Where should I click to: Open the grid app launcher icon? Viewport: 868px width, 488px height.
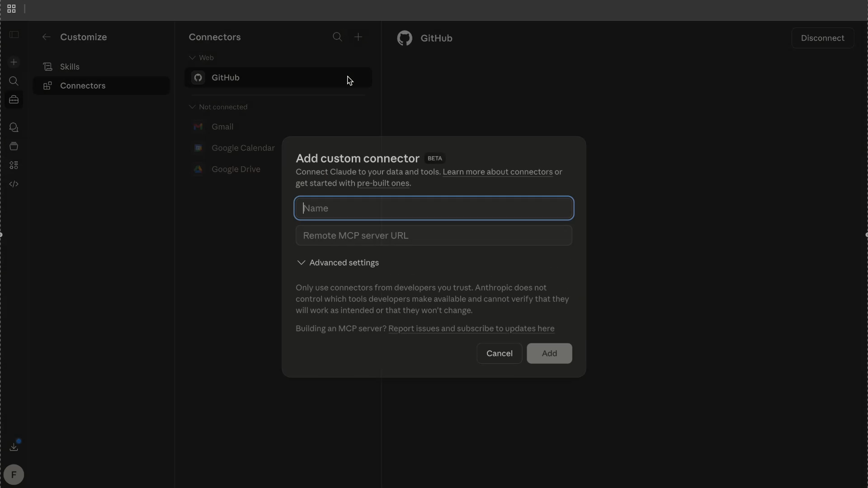tap(11, 9)
